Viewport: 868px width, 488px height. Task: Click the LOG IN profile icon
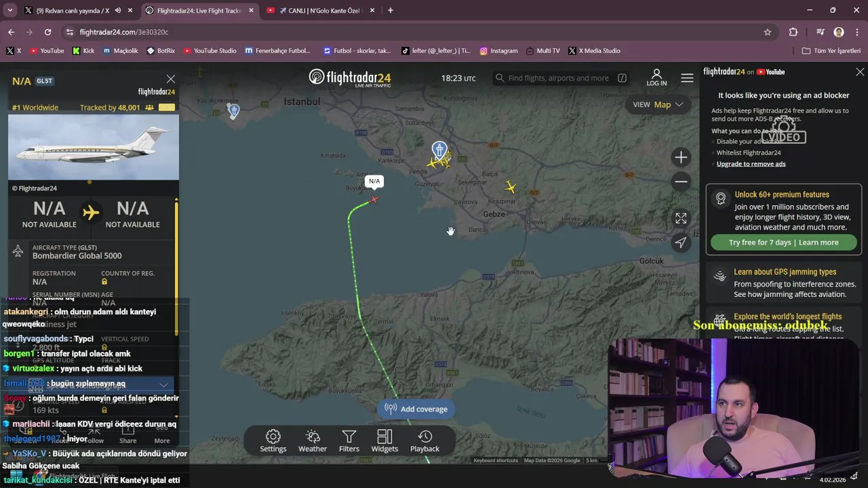(656, 77)
